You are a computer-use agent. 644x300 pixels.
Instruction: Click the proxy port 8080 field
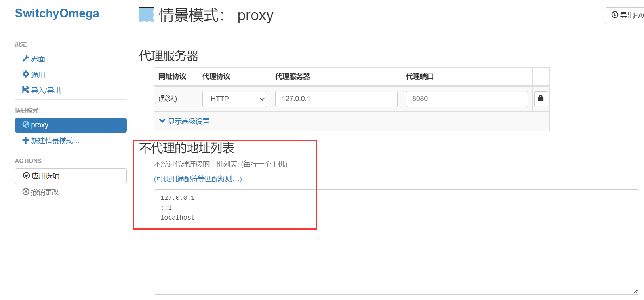(467, 99)
